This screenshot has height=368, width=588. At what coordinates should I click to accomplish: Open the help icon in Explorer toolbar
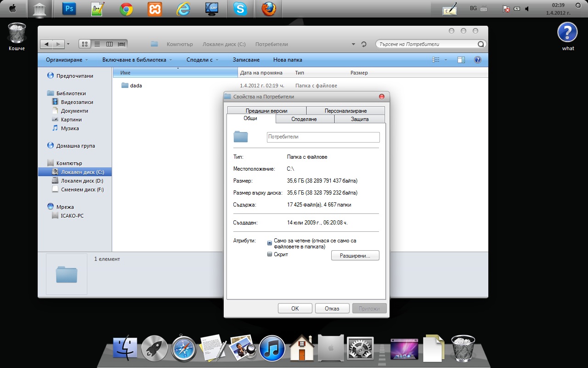[x=477, y=60]
